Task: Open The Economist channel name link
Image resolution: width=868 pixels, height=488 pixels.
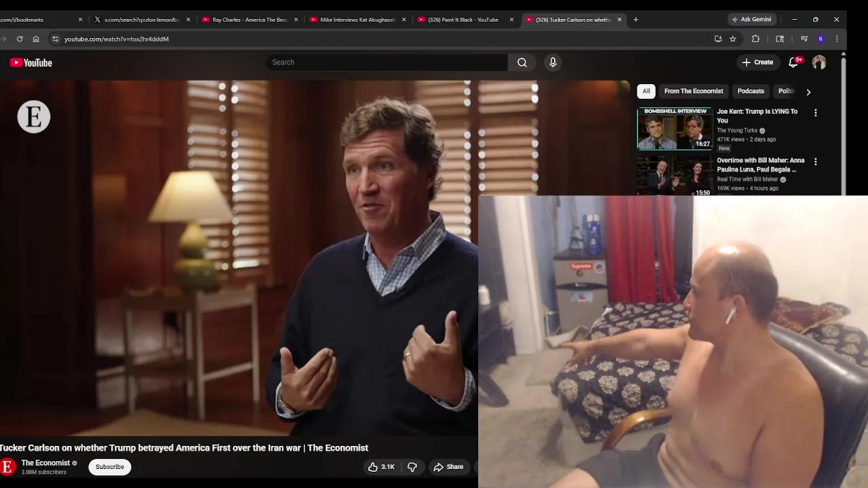Action: pyautogui.click(x=45, y=463)
